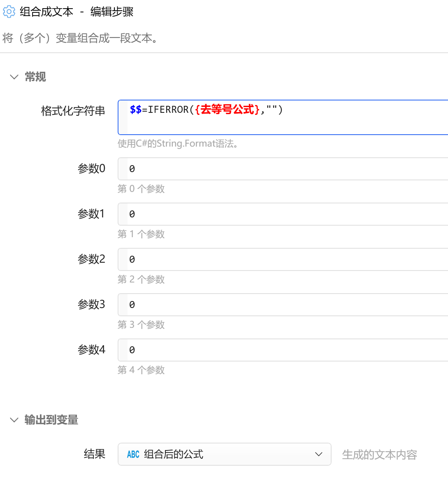Open dropdown arrow of 组合后的公式 selector
This screenshot has height=483, width=448.
point(318,454)
